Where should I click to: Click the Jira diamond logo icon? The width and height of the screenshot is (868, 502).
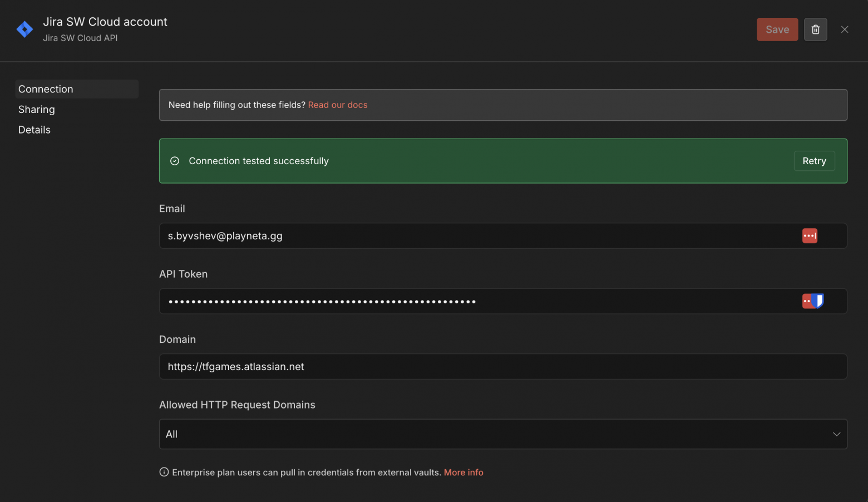[x=24, y=29]
